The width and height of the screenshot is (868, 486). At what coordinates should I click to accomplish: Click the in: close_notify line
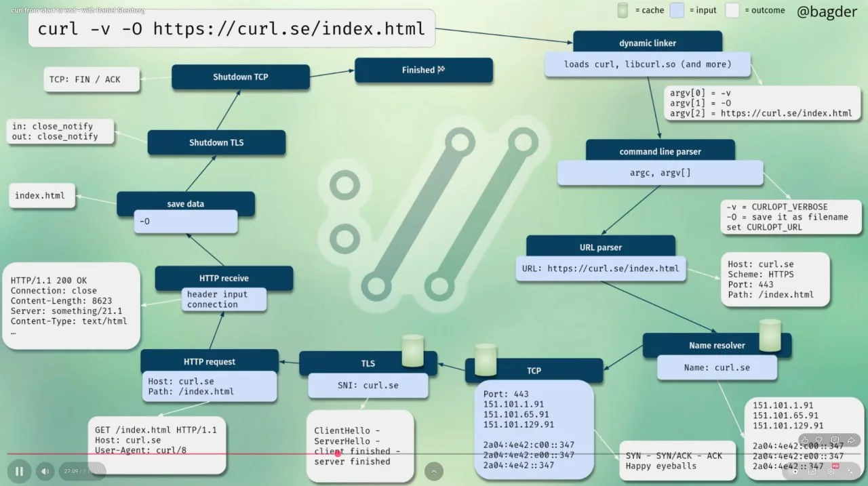click(52, 126)
